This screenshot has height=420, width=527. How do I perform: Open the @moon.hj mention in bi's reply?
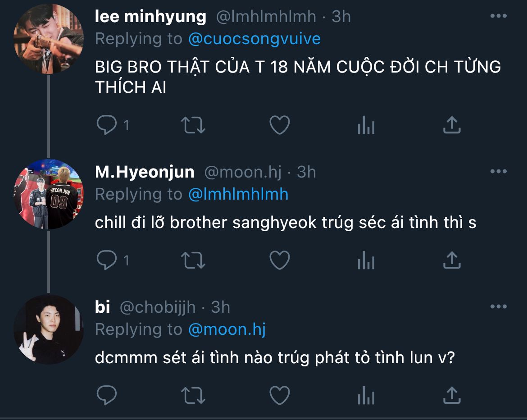[x=227, y=329]
